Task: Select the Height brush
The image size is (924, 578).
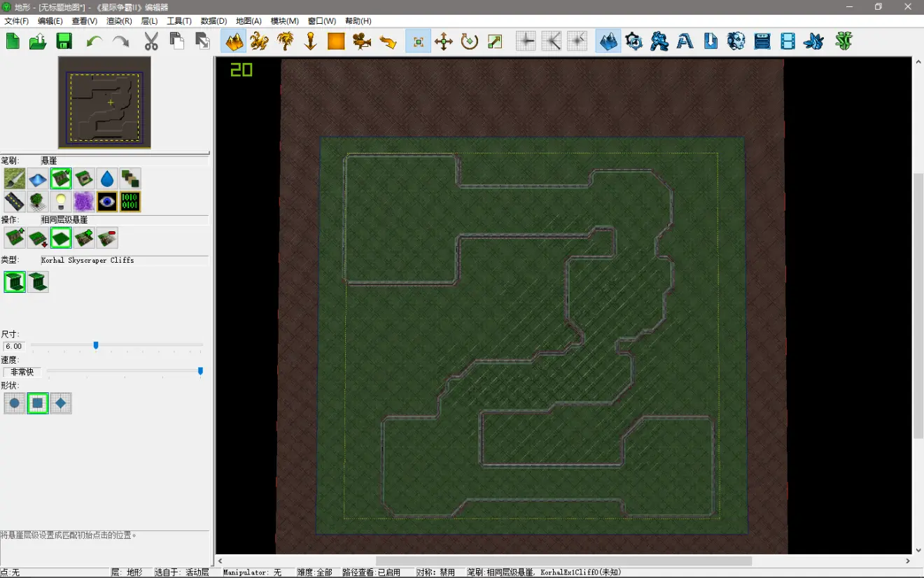Action: coord(38,179)
